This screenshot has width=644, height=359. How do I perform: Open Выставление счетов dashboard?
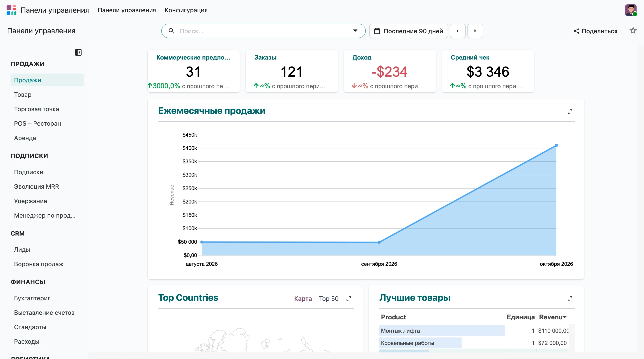click(x=47, y=313)
